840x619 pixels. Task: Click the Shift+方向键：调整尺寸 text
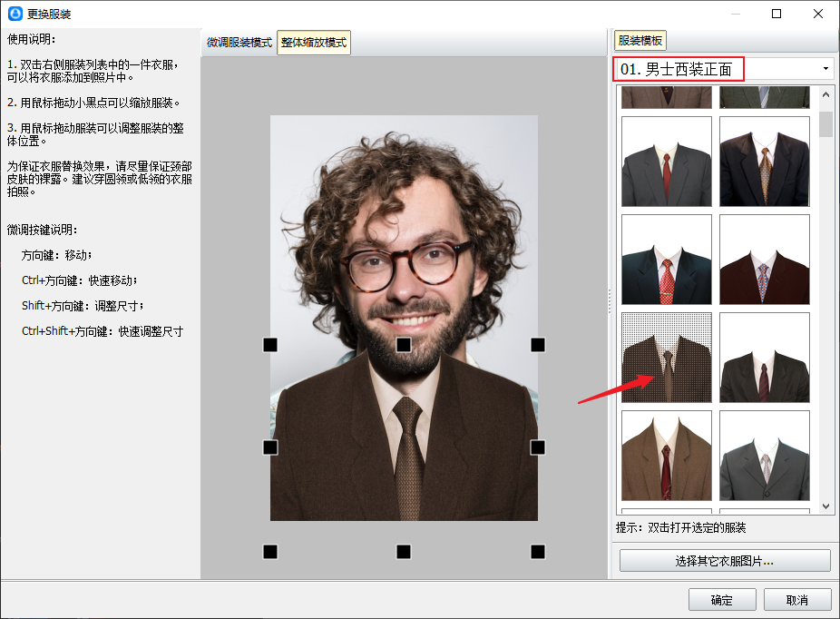(x=83, y=306)
